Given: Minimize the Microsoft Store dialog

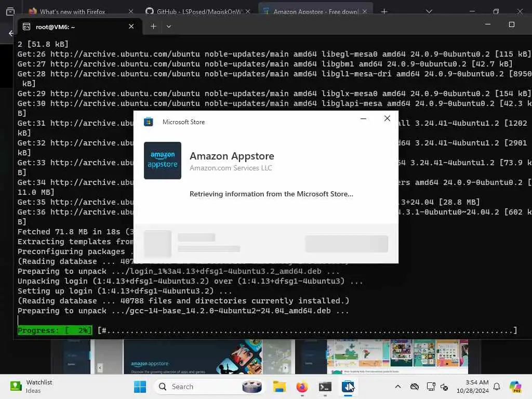Looking at the screenshot, I should click(x=363, y=119).
